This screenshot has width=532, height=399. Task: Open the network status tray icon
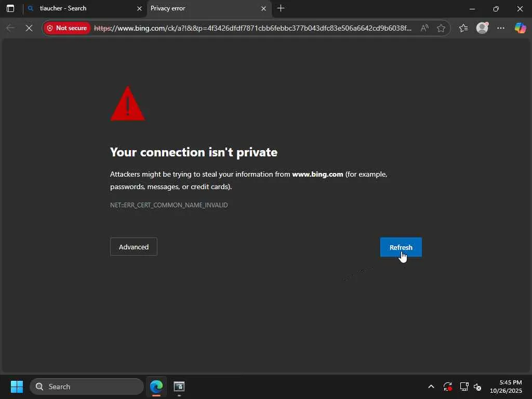464,387
